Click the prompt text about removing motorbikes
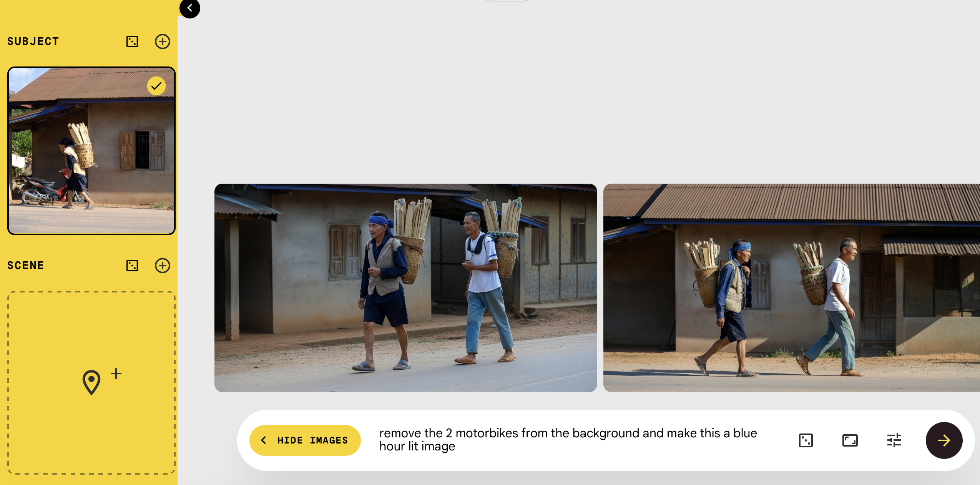The width and height of the screenshot is (980, 485). click(x=568, y=440)
